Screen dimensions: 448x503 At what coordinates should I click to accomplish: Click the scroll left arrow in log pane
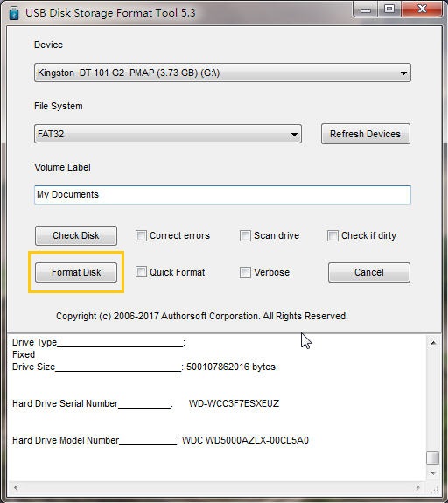(x=16, y=487)
